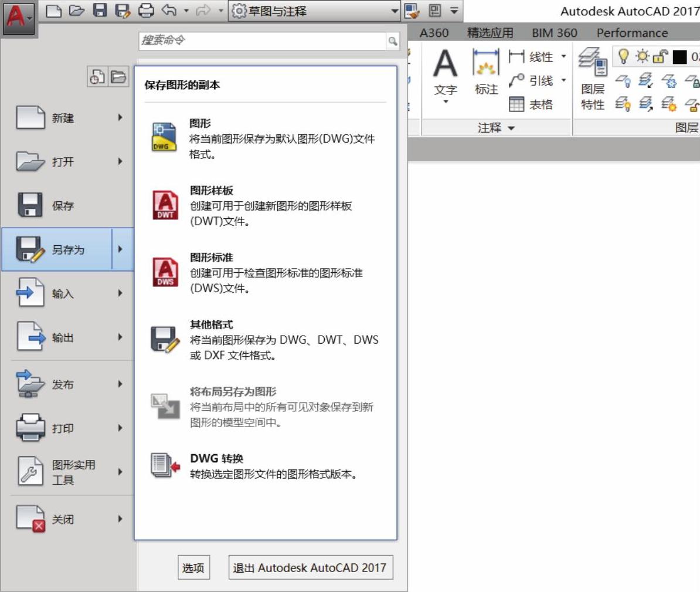Expand the 线性 dimension type dropdown arrow

tap(563, 56)
